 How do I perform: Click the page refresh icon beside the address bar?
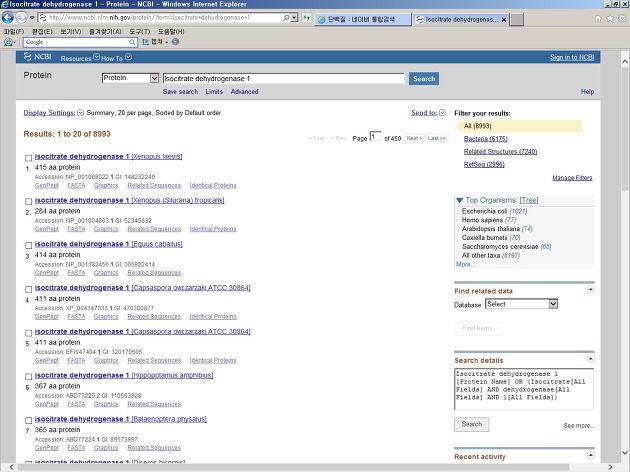pos(307,18)
